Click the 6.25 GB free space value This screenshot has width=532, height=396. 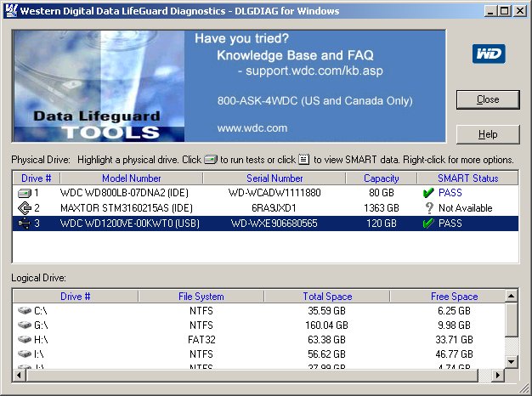pyautogui.click(x=454, y=310)
